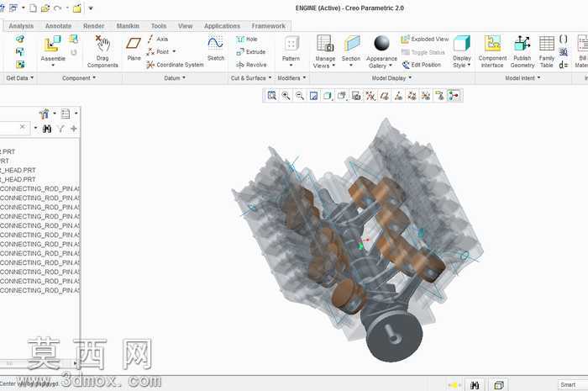Create a Coordinate System
The image size is (588, 391).
pos(175,65)
